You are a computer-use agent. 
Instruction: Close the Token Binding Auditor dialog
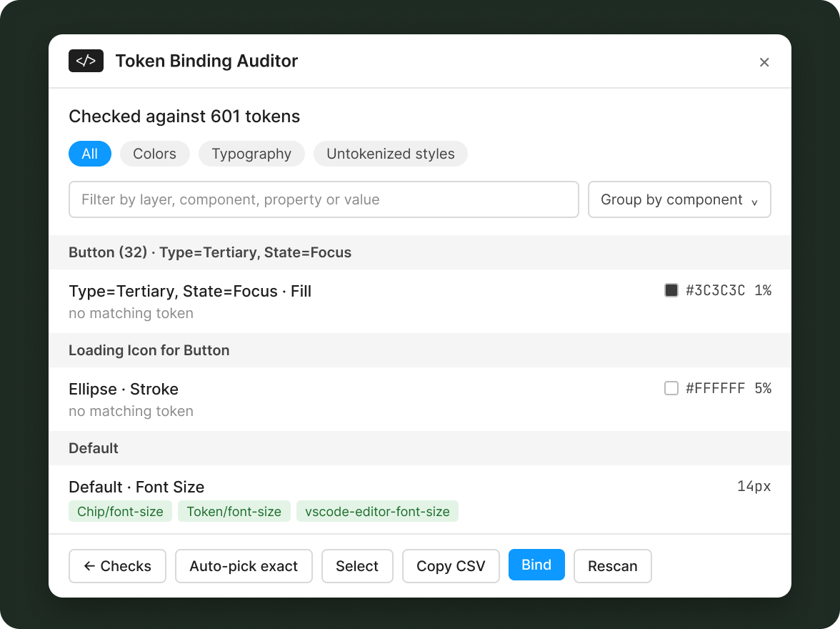(764, 62)
